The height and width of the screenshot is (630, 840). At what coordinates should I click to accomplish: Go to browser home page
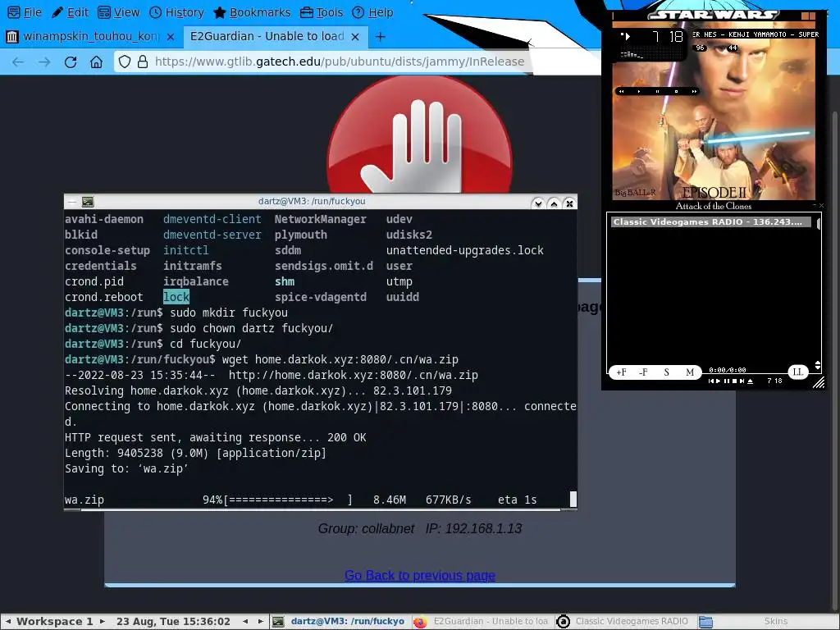tap(97, 62)
